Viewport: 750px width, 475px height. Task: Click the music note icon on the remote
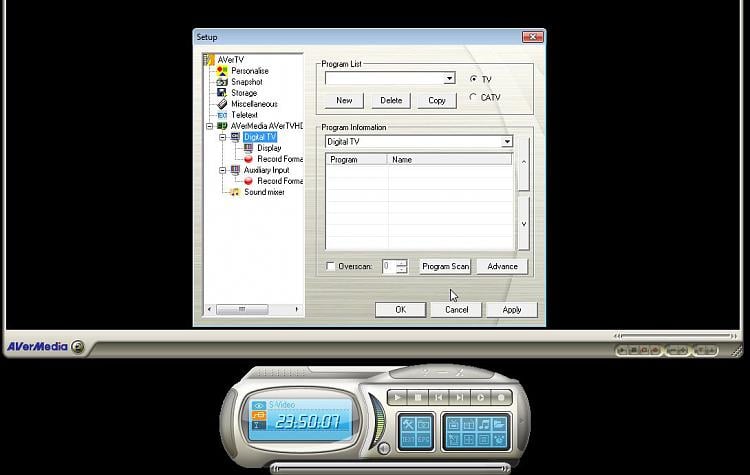point(484,424)
